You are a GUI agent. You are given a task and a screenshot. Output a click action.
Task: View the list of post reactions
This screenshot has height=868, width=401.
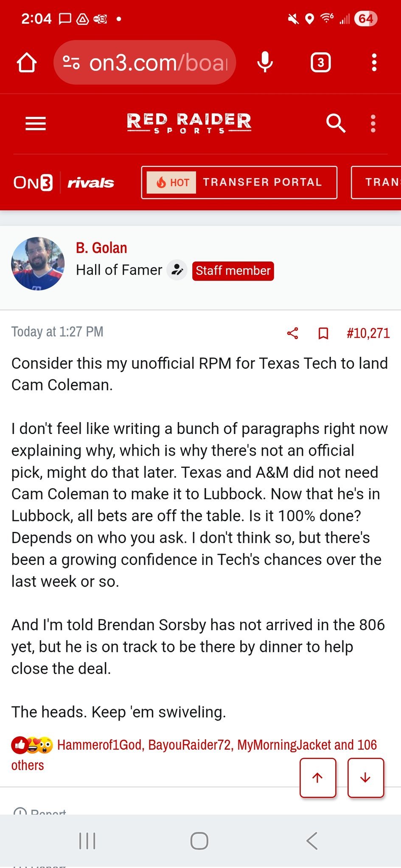216,745
